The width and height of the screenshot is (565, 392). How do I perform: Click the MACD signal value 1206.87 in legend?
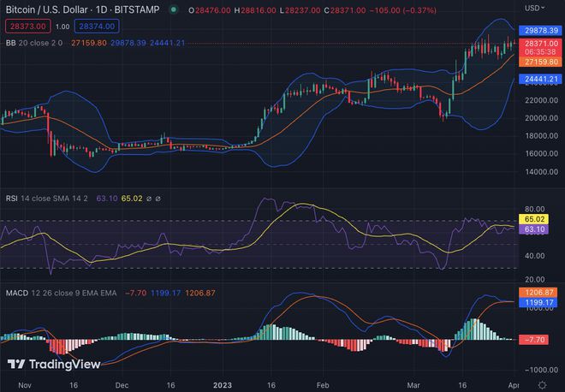200,293
